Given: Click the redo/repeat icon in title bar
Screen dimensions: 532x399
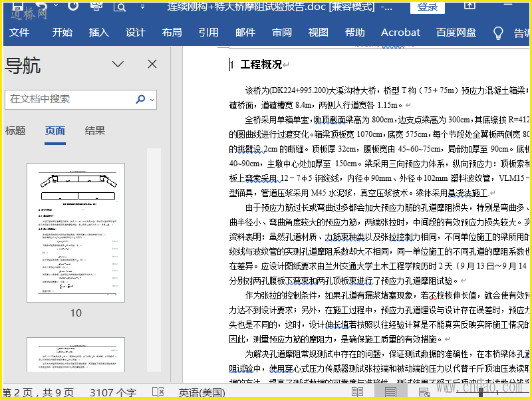Looking at the screenshot, I should pos(74,7).
